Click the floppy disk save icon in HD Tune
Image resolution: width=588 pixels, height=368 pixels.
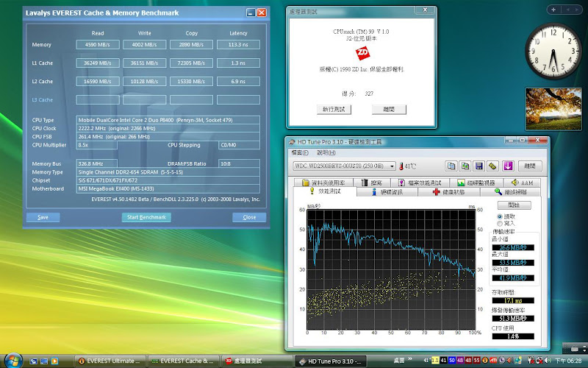pyautogui.click(x=479, y=166)
